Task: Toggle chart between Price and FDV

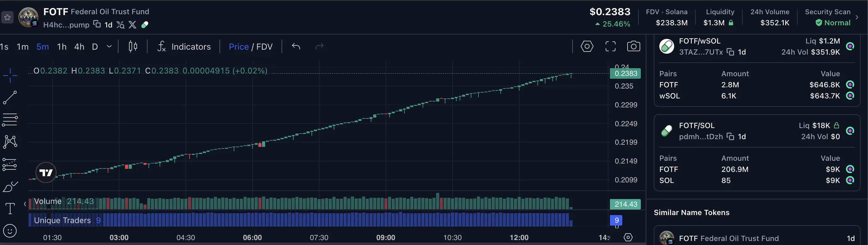Action: coord(250,47)
